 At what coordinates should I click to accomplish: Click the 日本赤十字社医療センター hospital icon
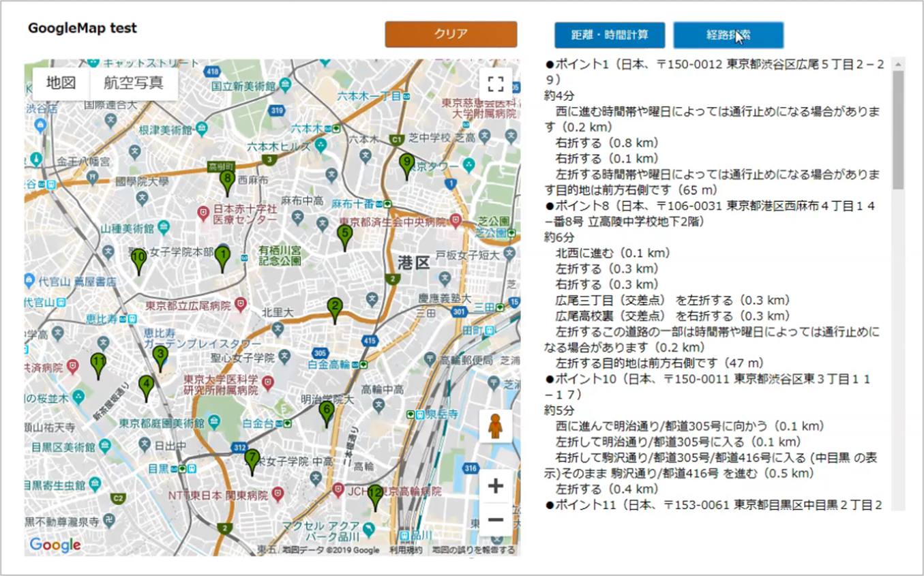[x=203, y=213]
